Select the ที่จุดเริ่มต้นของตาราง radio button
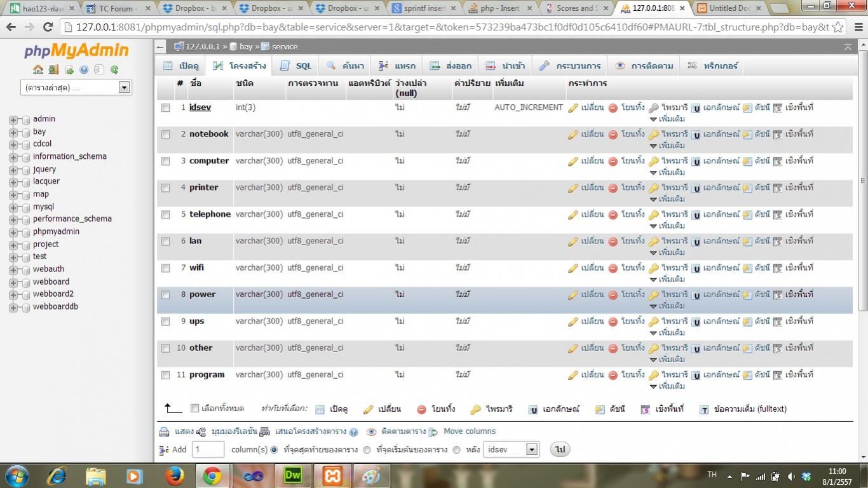The width and height of the screenshot is (868, 488). 367,450
